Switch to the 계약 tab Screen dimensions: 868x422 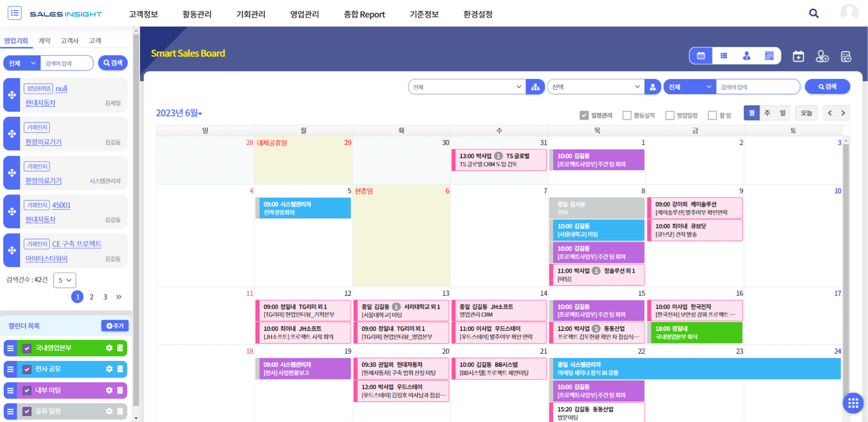point(44,41)
